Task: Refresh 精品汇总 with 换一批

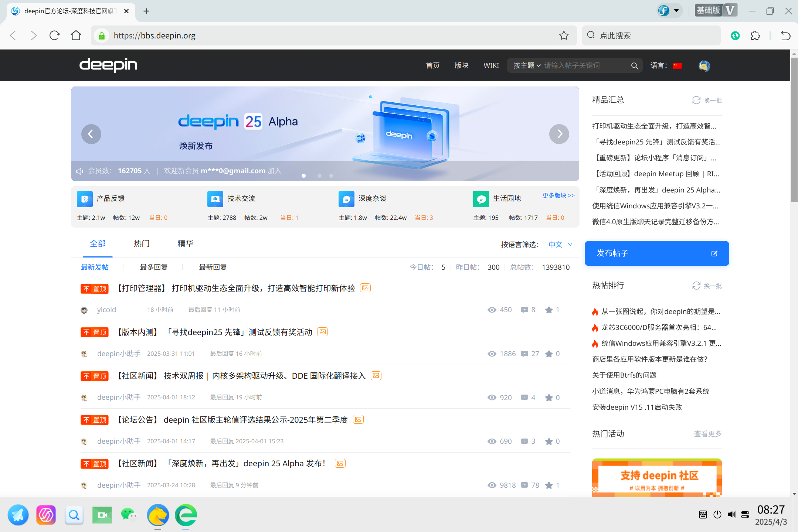Action: pos(707,100)
